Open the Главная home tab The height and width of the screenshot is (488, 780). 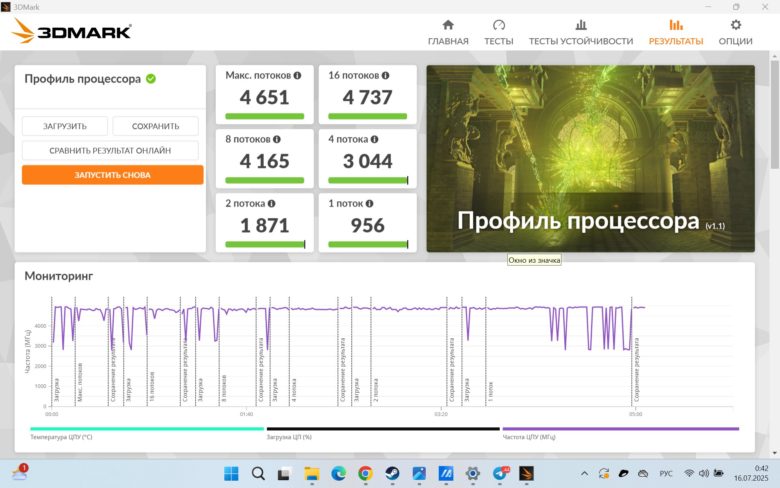point(448,32)
